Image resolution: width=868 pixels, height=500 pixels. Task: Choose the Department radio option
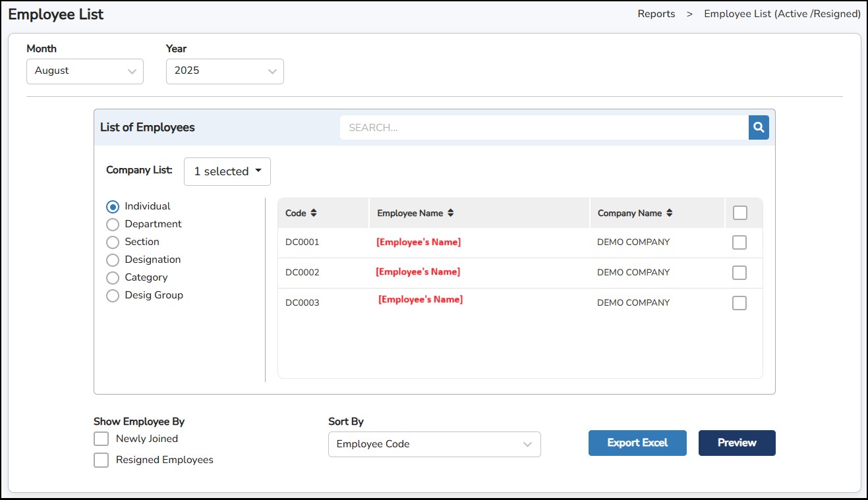[113, 225]
